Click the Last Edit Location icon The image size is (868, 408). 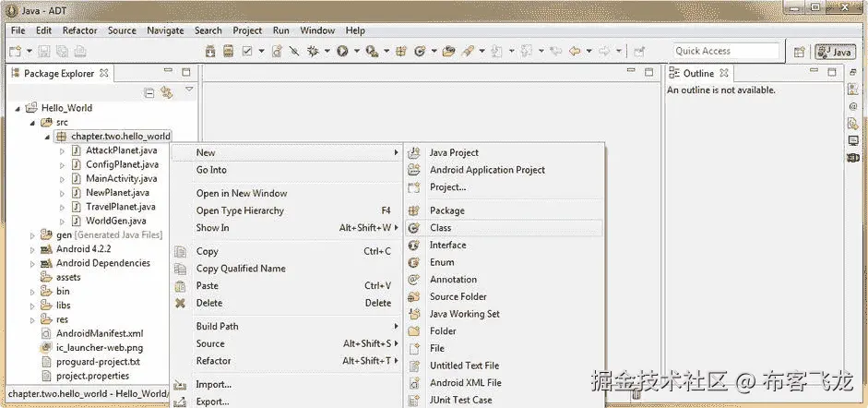(556, 51)
